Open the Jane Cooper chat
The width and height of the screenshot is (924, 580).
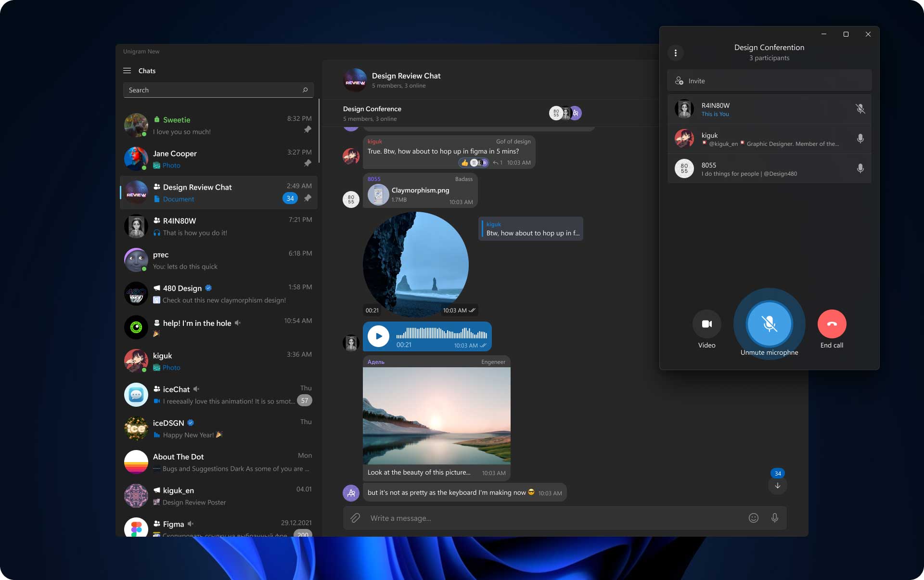click(218, 159)
